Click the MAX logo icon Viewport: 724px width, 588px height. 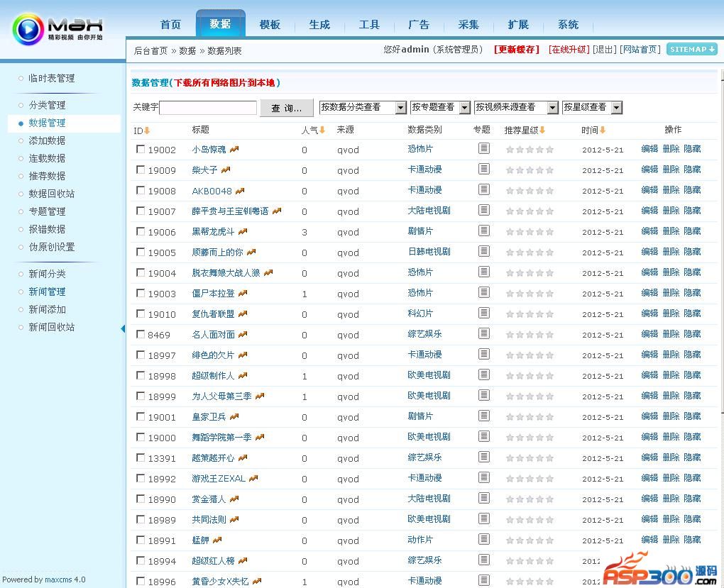pos(28,29)
